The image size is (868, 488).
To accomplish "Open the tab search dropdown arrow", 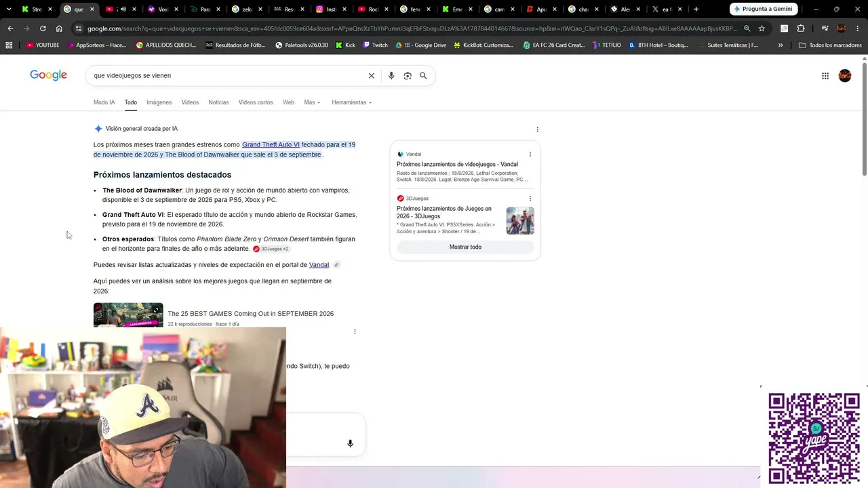I will [7, 9].
